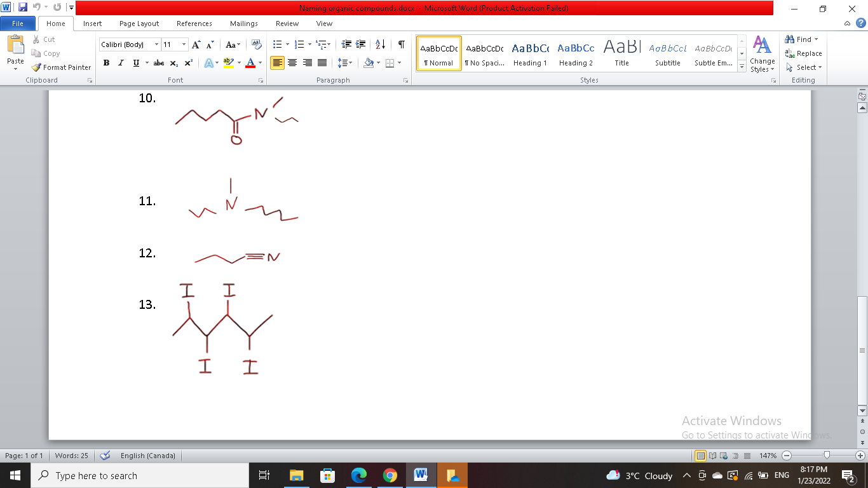The image size is (868, 488).
Task: Toggle bold formatting
Action: coord(105,63)
